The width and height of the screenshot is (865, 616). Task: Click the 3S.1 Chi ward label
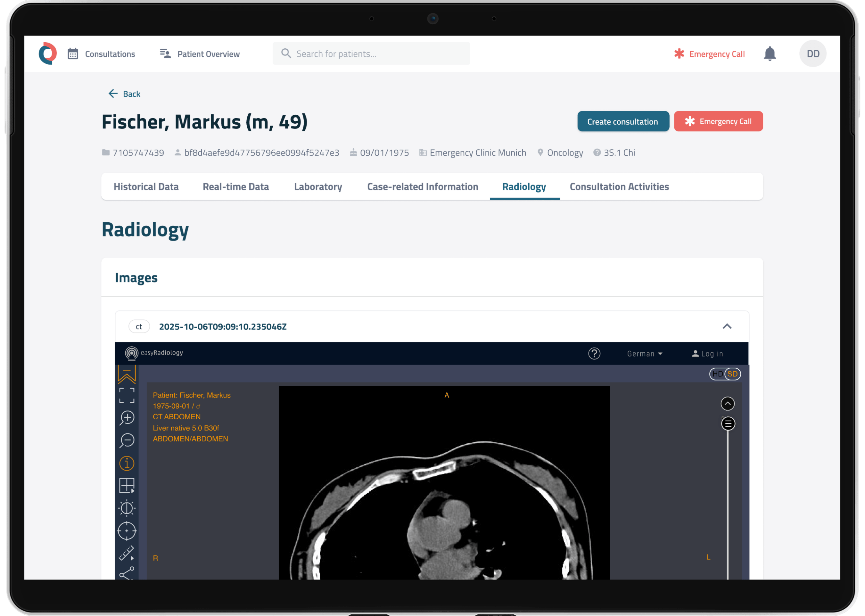click(619, 152)
